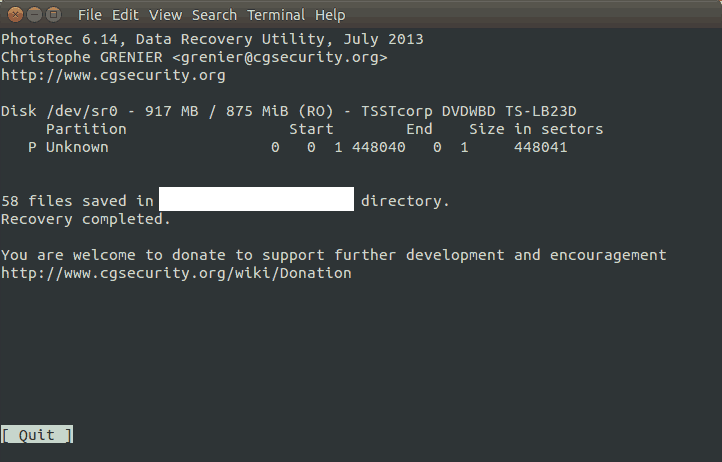Click the '58 files saved in' text

click(77, 201)
